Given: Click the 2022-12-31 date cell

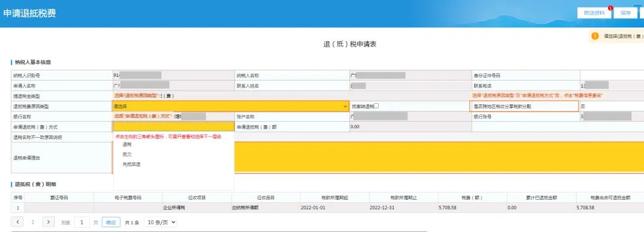Looking at the screenshot, I should pos(404,208).
